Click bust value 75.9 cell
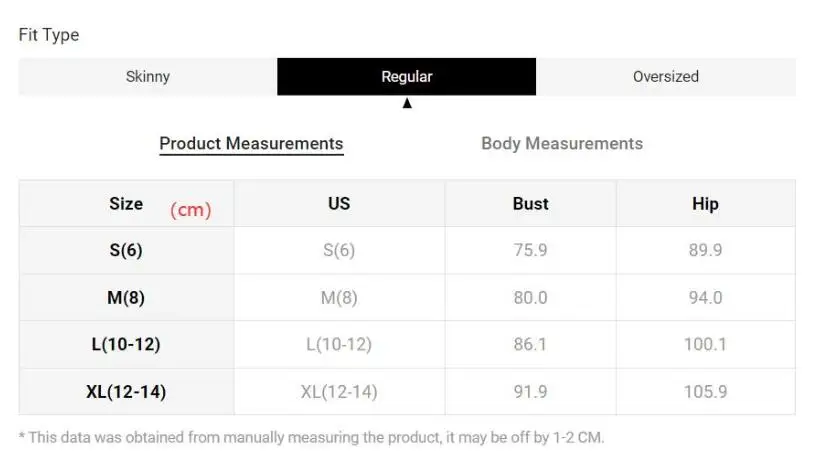Screen dimensions: 836x459 pyautogui.click(x=530, y=251)
